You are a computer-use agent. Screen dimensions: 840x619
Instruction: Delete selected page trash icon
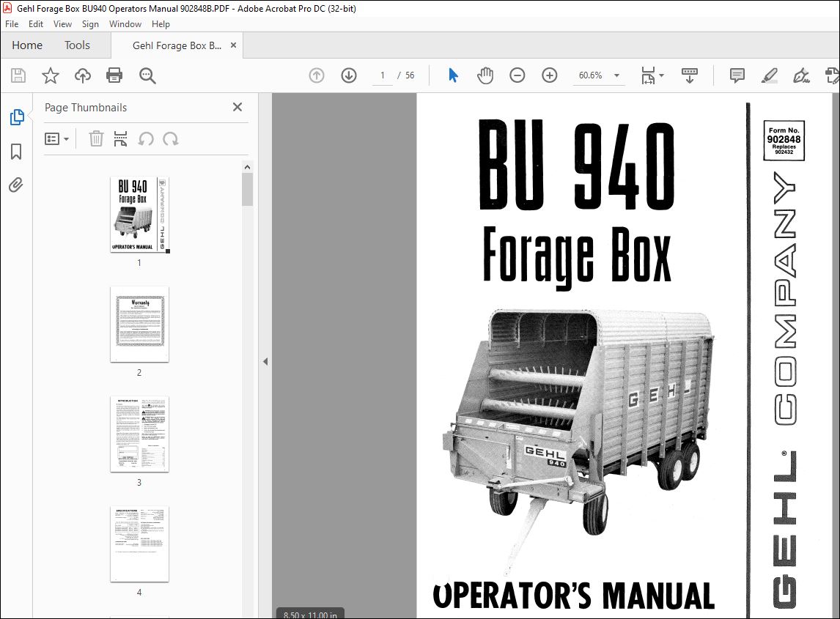tap(96, 138)
